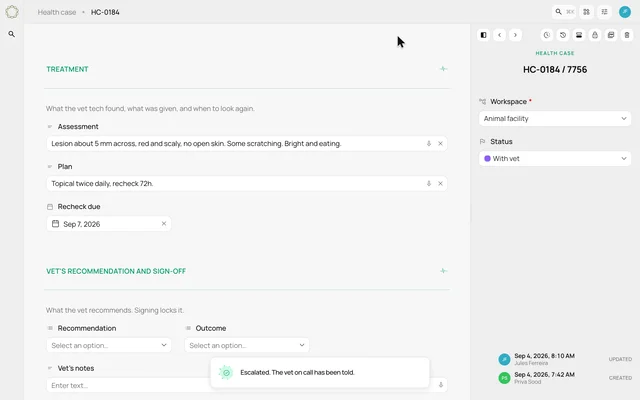The height and width of the screenshot is (400, 640).
Task: Click the Health case breadcrumb link
Action: [57, 12]
